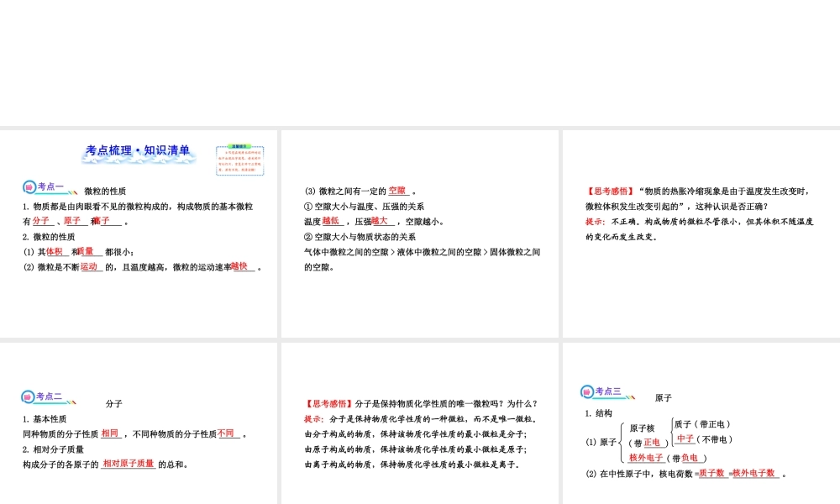Screen dimensions: 840x504
Task: Click red answer 越大 after 压强
Action: pos(380,221)
